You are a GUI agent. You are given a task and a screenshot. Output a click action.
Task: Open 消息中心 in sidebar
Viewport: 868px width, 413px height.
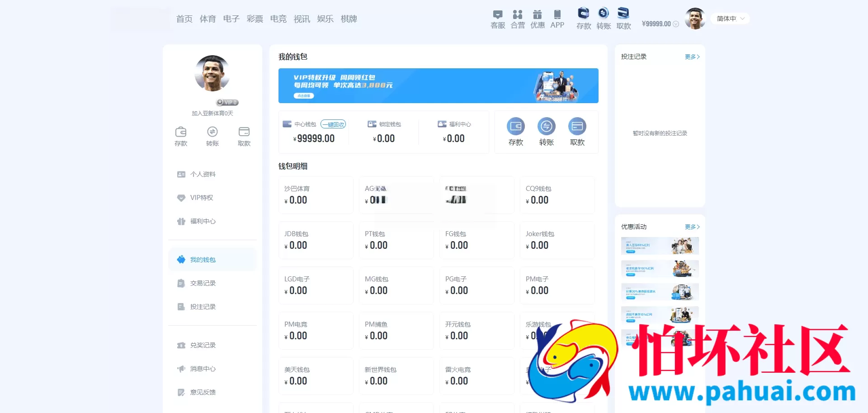coord(212,369)
